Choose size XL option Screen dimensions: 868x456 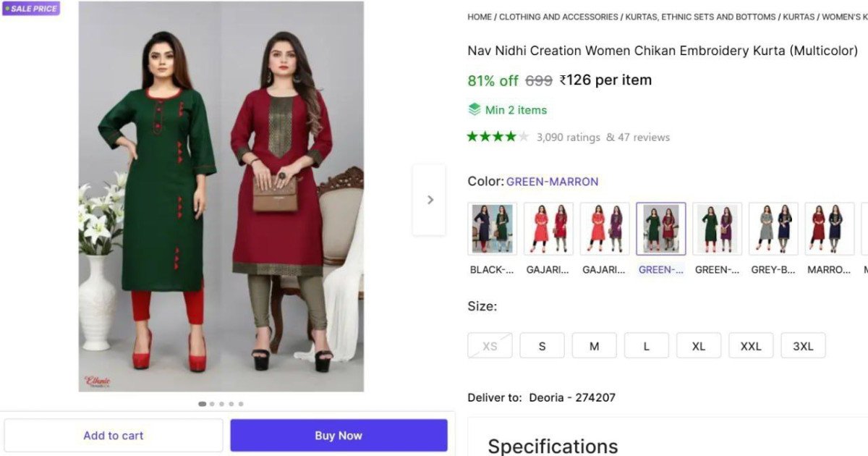698,346
